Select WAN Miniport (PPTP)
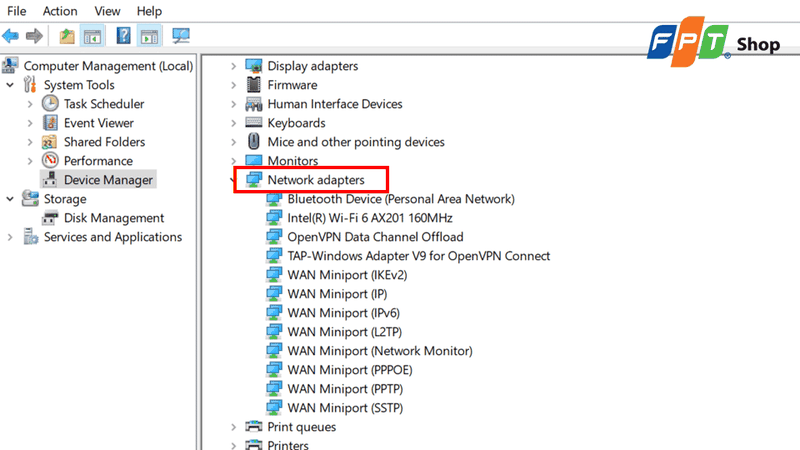This screenshot has width=800, height=450. click(345, 389)
